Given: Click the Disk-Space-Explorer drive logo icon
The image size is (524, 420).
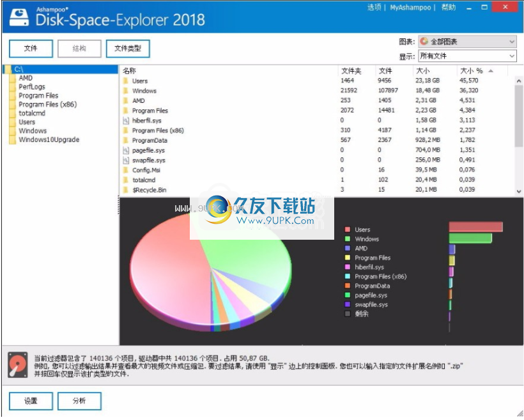Looking at the screenshot, I should 19,17.
